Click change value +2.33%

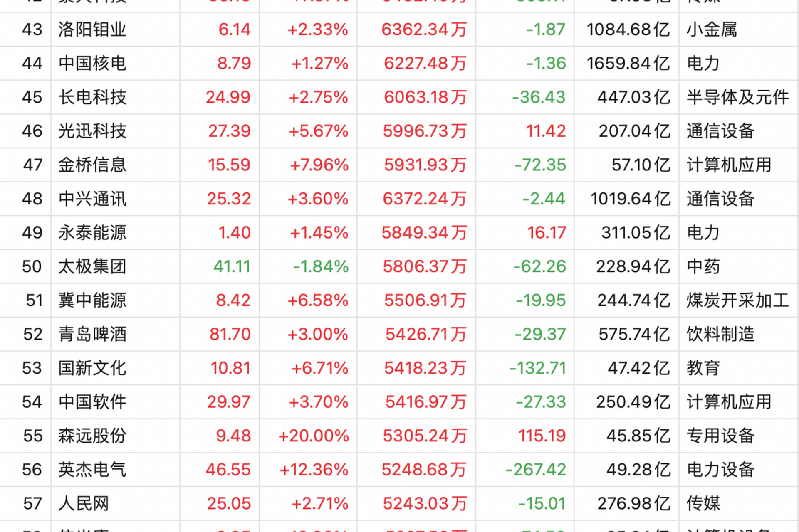[x=318, y=30]
